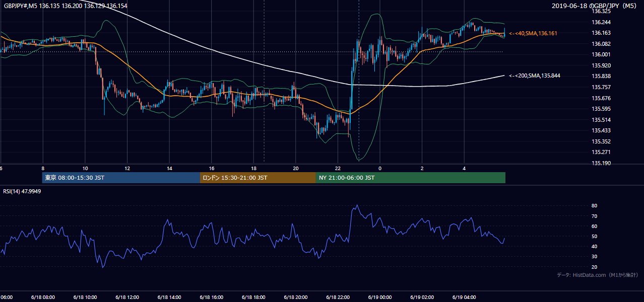Click RSI axis level 70

coord(595,216)
